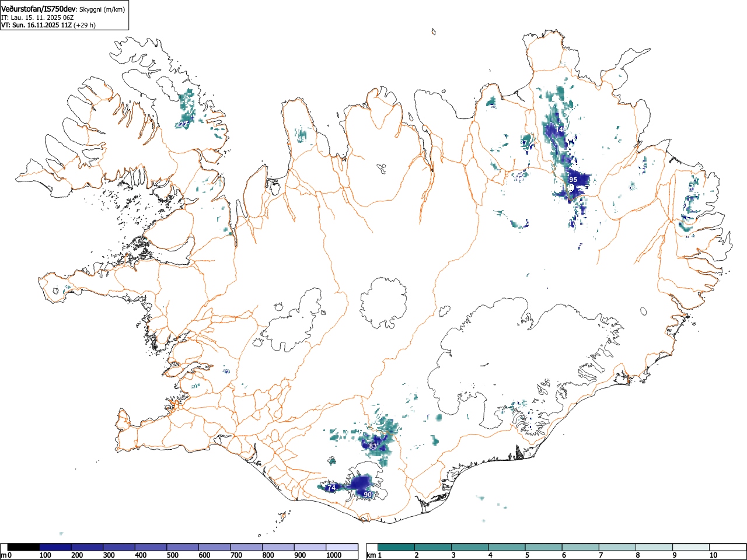The image size is (747, 560).
Task: Choose the 5–6 km teal legend swatch
Action: 543,547
